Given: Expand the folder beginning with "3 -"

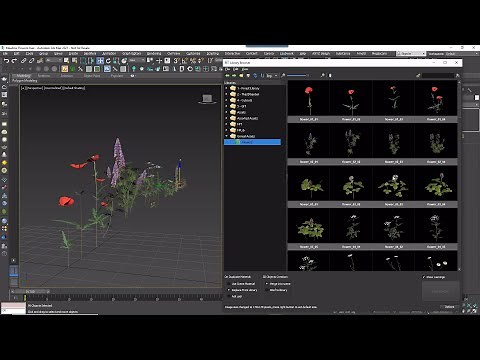Looking at the screenshot, I should (x=226, y=106).
